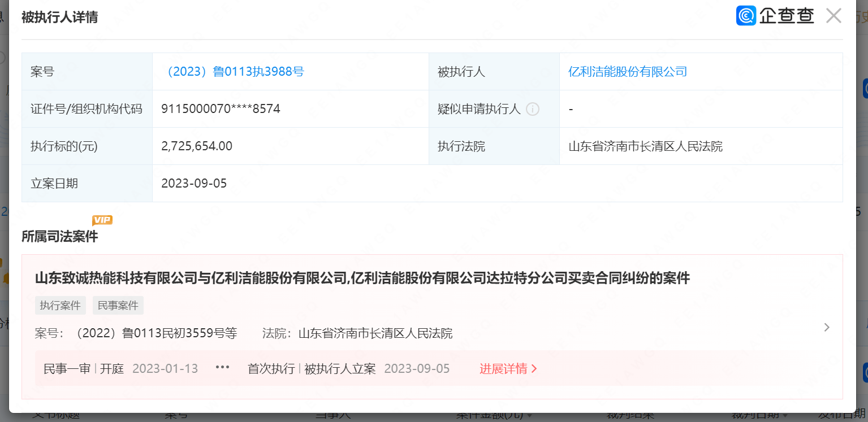Open 进展详情 progress details link
The height and width of the screenshot is (422, 868).
508,369
